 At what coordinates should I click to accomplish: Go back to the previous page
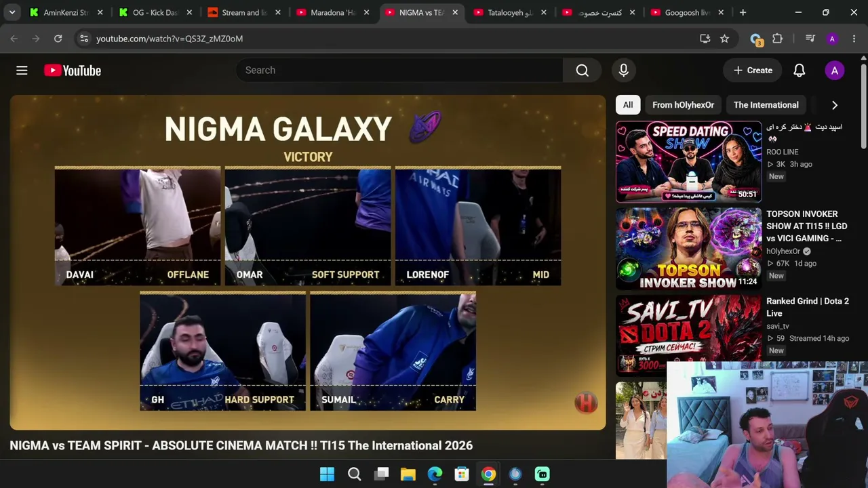[x=14, y=39]
